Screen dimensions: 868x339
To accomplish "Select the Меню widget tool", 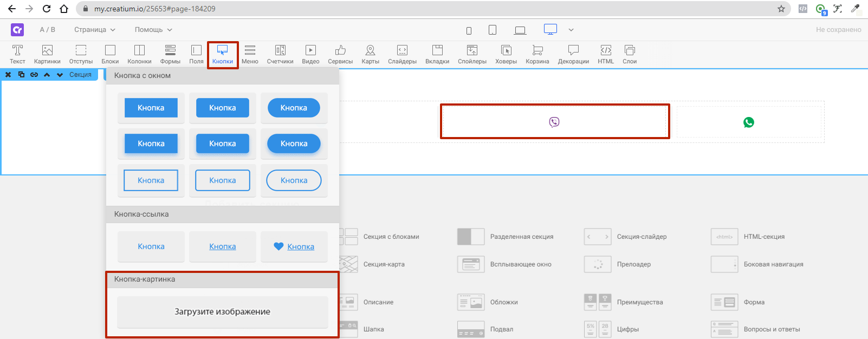I will [x=250, y=55].
